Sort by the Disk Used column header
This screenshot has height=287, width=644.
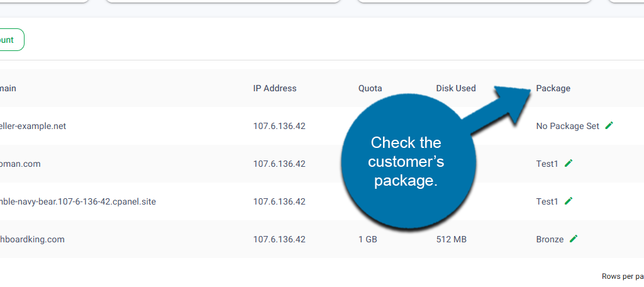click(x=455, y=88)
